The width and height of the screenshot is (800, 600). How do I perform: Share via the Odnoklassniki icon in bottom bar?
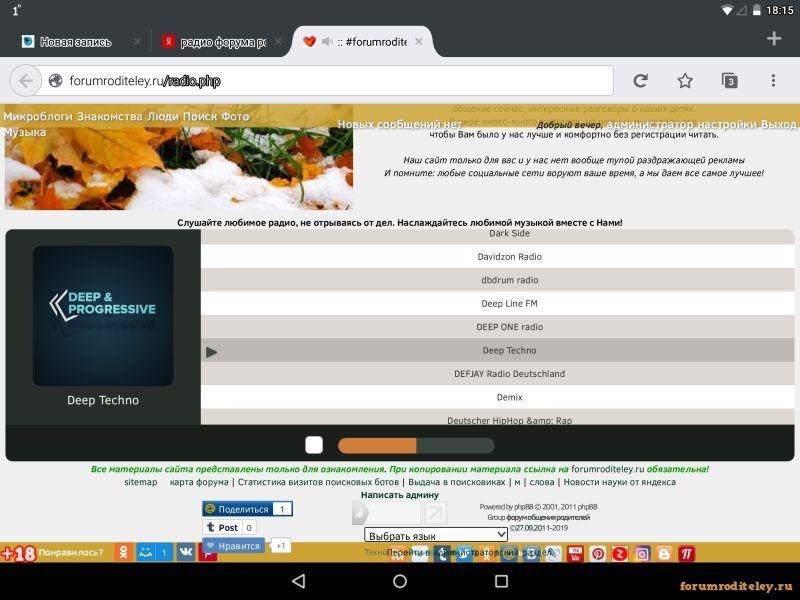[123, 553]
